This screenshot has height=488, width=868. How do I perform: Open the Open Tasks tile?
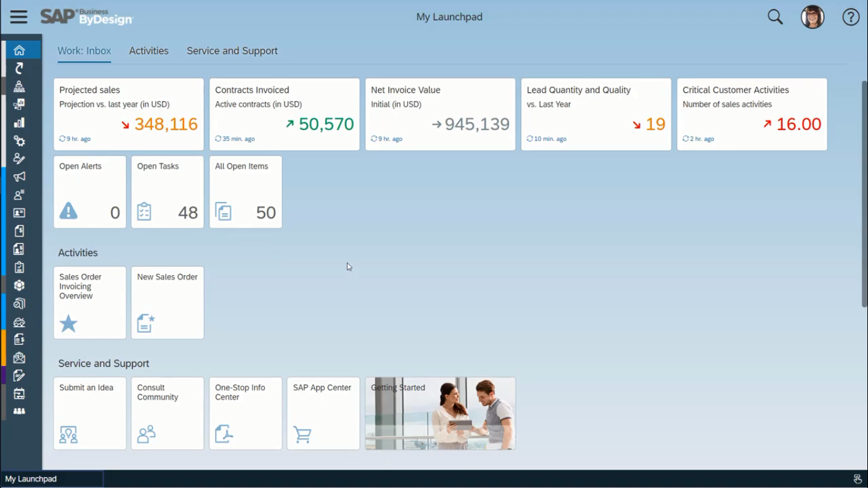tap(168, 192)
